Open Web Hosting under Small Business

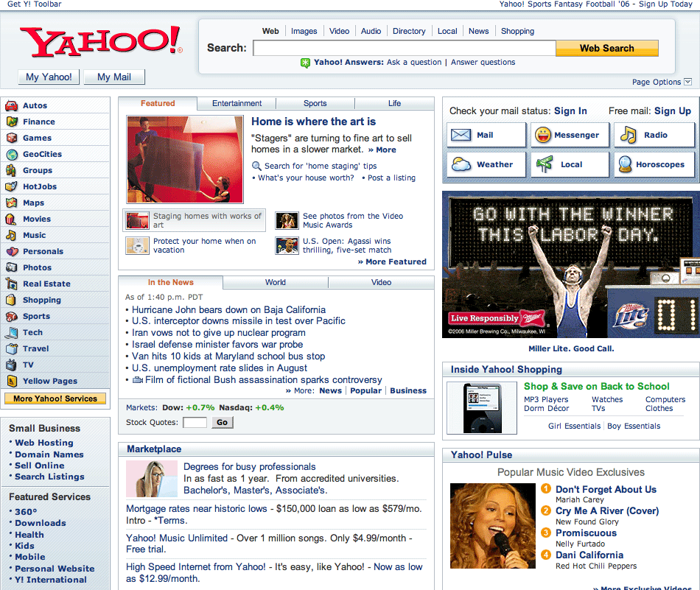tap(44, 443)
